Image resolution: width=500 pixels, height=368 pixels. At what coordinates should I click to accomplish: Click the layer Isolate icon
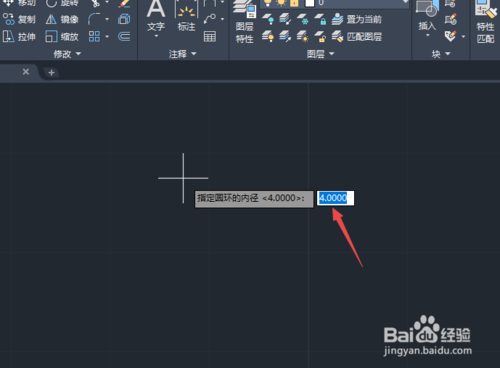coord(285,19)
